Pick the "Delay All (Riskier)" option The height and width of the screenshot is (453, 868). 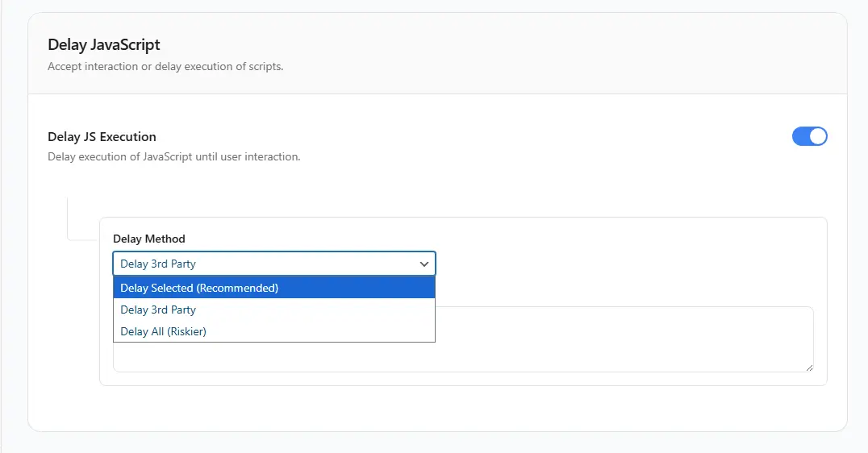tap(164, 331)
